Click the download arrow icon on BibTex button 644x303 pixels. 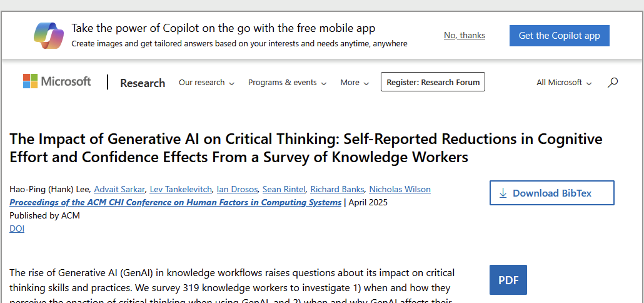click(503, 193)
